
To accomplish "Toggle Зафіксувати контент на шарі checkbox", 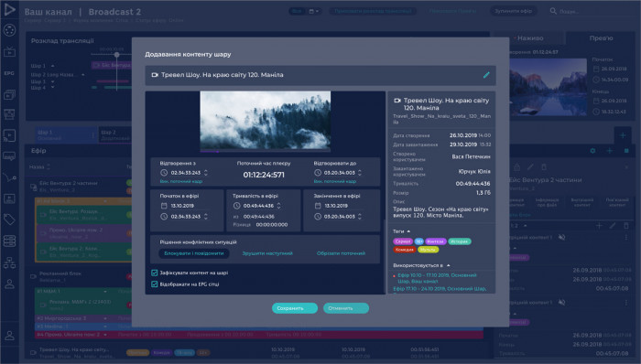I will coord(154,273).
